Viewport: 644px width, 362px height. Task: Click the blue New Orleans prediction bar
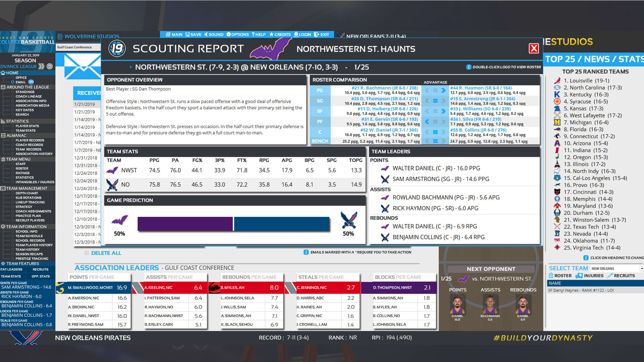coord(282,224)
